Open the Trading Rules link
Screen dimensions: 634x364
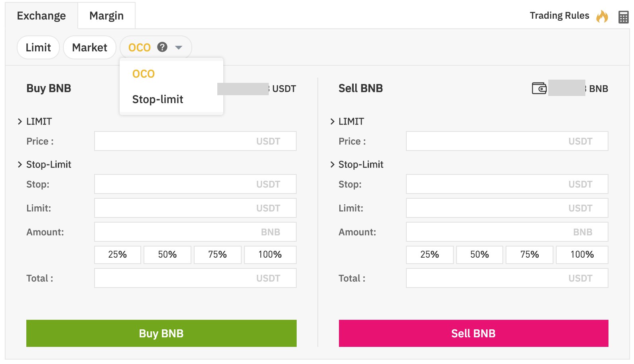559,16
